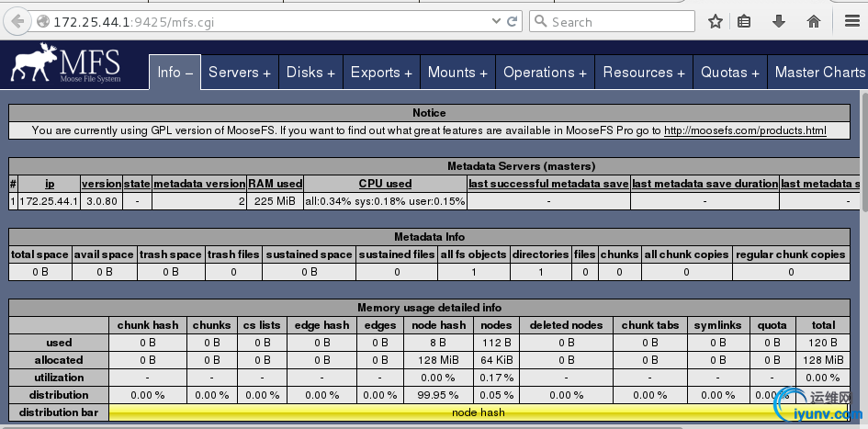Collapse the Info tab
868x429 pixels.
click(175, 72)
